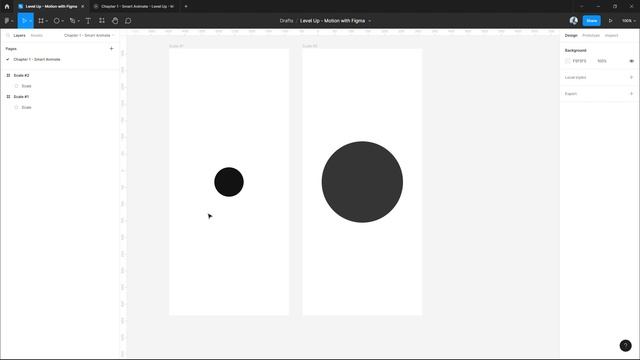Edit the background opacity 100% field
This screenshot has width=640, height=360.
(602, 61)
